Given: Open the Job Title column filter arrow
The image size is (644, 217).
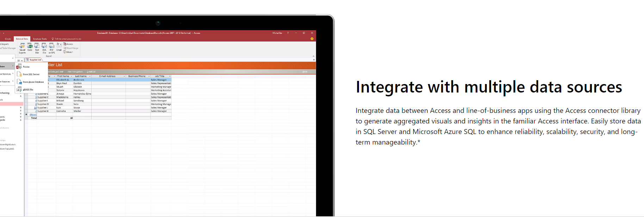Looking at the screenshot, I should pos(170,76).
